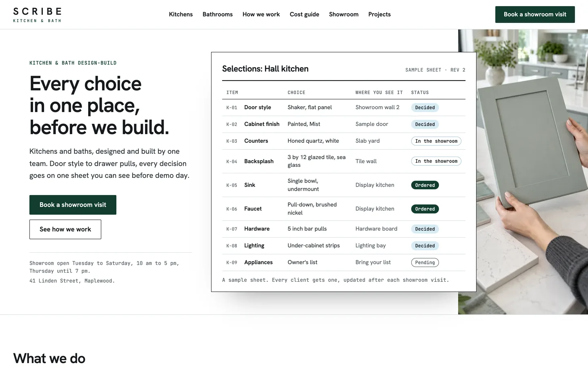
Task: Open the Kitchens nav menu item
Action: pyautogui.click(x=181, y=14)
